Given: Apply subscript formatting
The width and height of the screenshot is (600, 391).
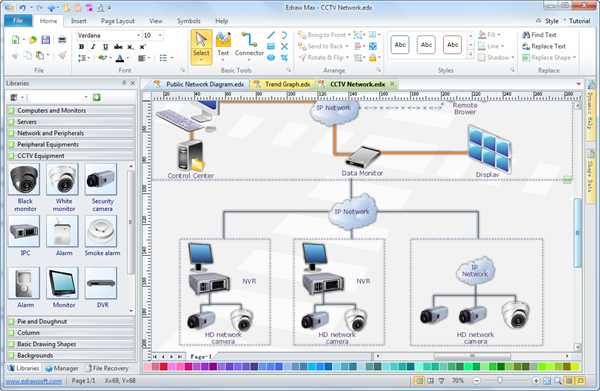Looking at the screenshot, I should point(130,47).
